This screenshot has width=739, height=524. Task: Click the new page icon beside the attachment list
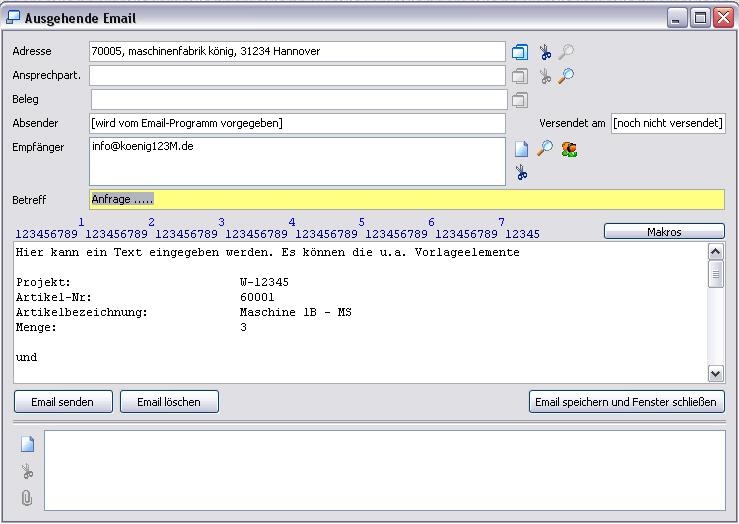[x=27, y=445]
